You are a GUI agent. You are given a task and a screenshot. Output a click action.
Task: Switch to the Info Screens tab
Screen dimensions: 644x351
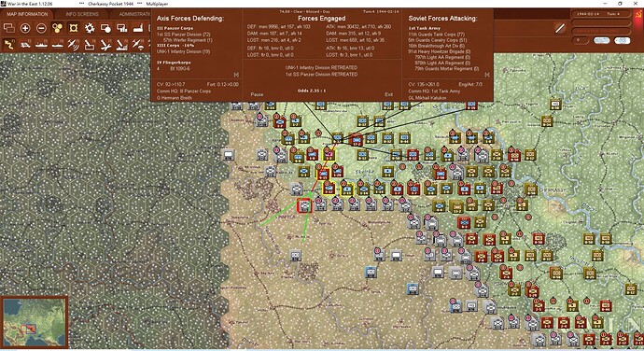(x=82, y=14)
